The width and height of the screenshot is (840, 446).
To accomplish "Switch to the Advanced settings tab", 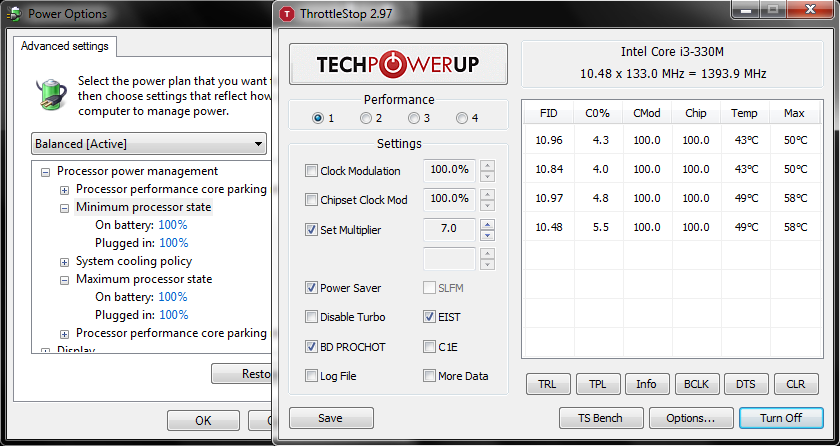I will 64,46.
